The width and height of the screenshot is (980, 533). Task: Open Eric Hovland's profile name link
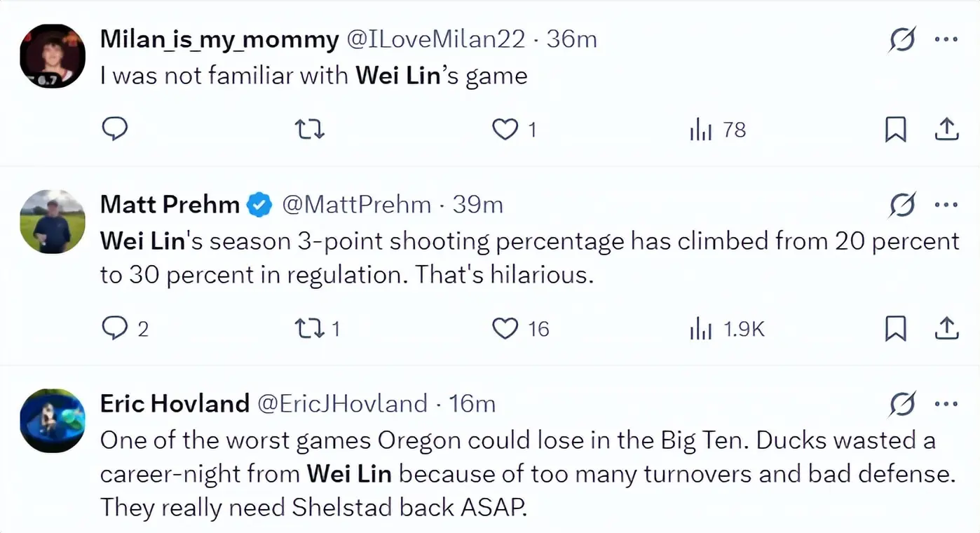pyautogui.click(x=175, y=403)
